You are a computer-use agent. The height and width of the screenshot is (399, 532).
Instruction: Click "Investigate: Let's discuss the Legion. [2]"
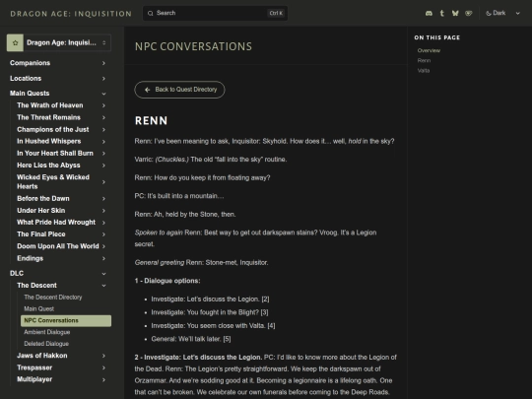coord(211,299)
